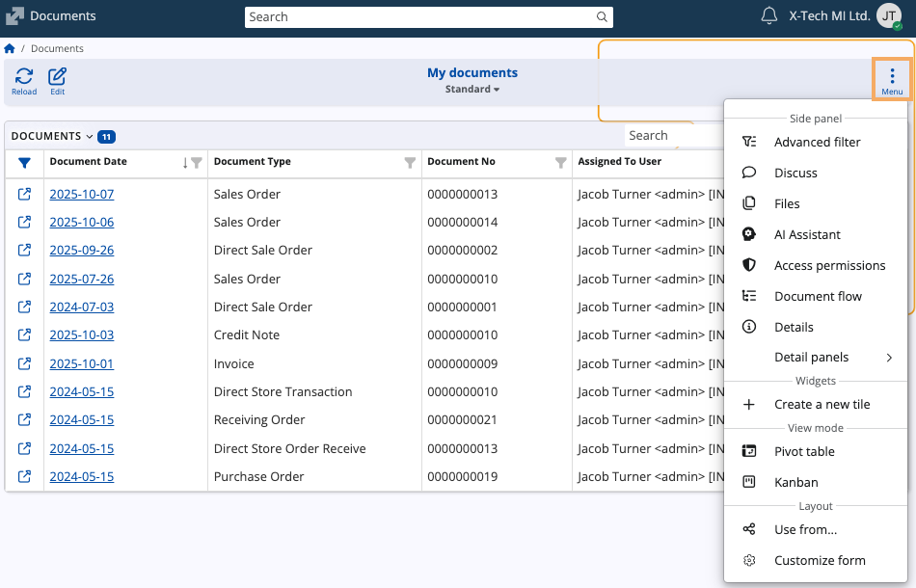Toggle Document No column filter
The height and width of the screenshot is (588, 916).
tap(560, 163)
